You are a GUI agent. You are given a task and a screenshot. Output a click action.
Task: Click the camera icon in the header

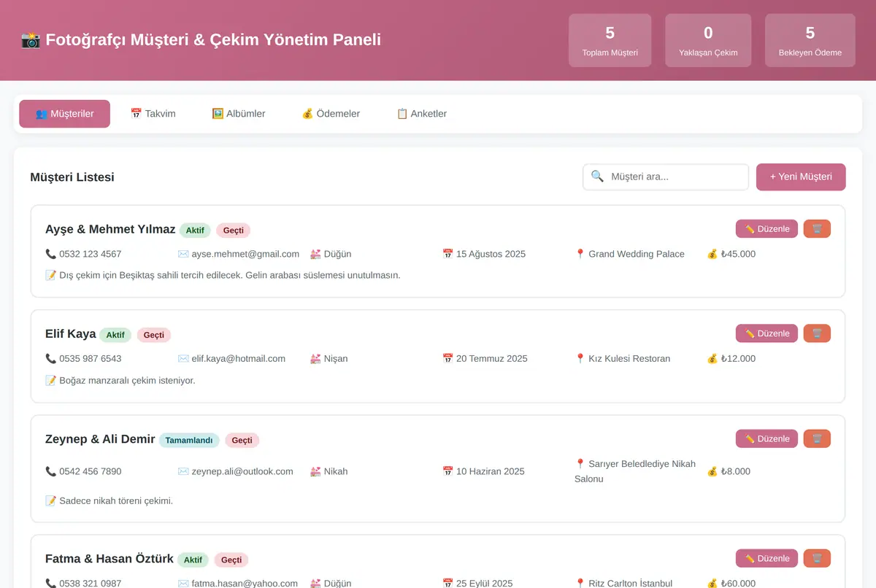click(31, 39)
